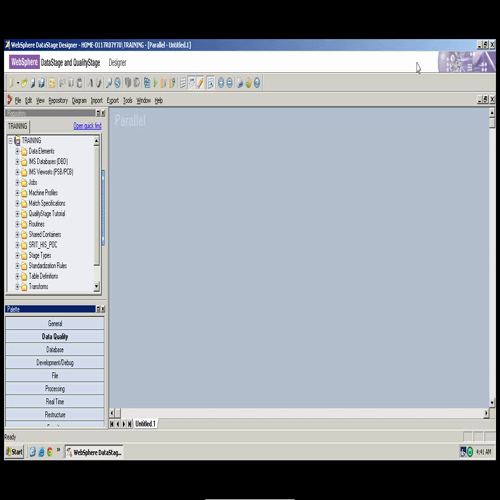Toggle grid lines display in toolbar
Viewport: 500px width, 500px height.
point(183,83)
